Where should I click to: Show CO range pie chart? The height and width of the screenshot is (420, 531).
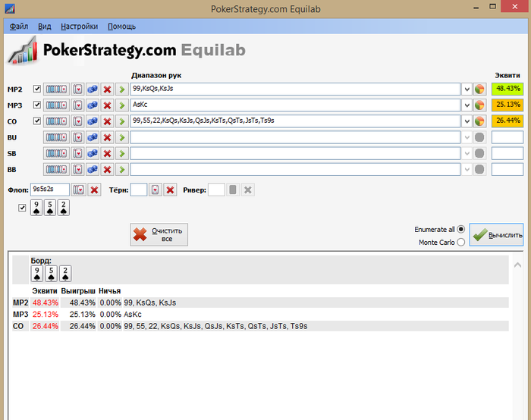point(479,121)
